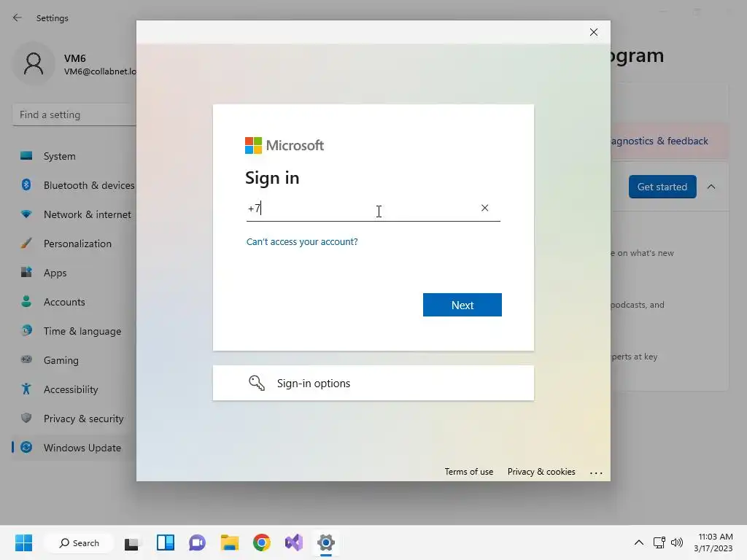Viewport: 747px width, 560px height.
Task: Open the "Can't access your account?" link
Action: coord(302,242)
